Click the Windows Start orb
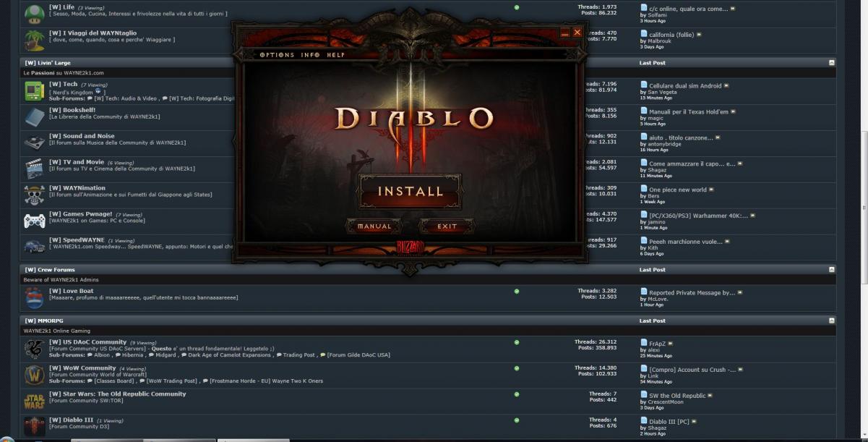The image size is (868, 442). (x=7, y=439)
